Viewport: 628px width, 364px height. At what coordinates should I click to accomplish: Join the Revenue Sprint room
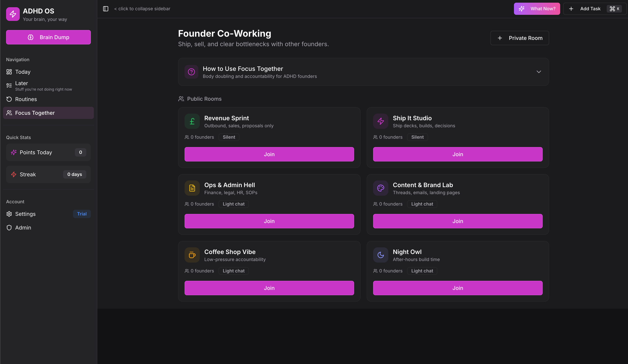coord(269,154)
